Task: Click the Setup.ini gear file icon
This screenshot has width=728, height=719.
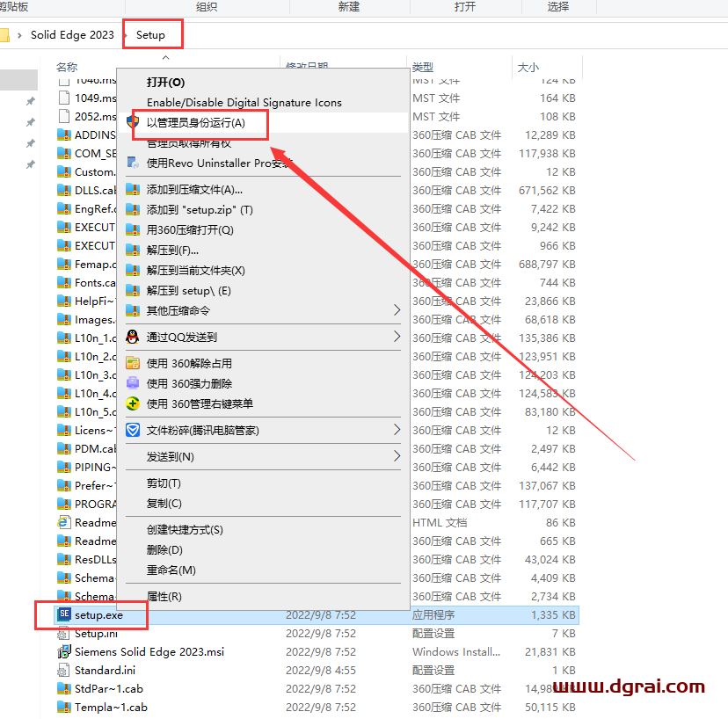Action: coord(64,634)
